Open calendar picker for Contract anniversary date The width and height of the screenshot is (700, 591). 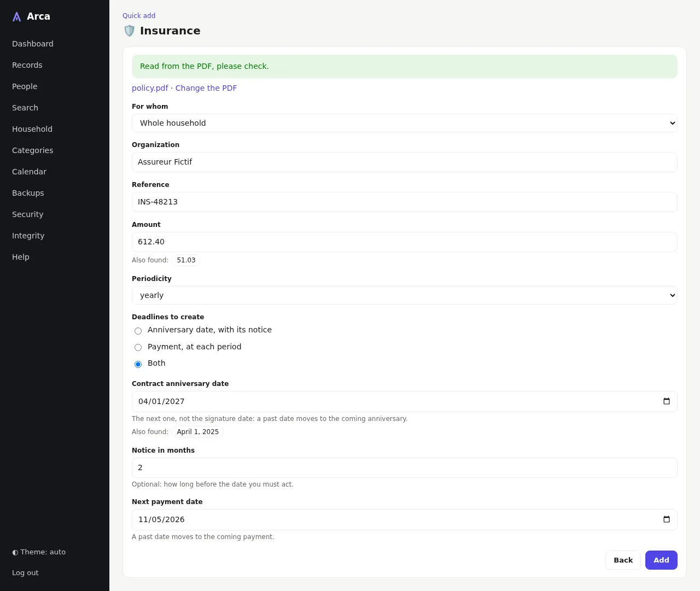pos(666,401)
